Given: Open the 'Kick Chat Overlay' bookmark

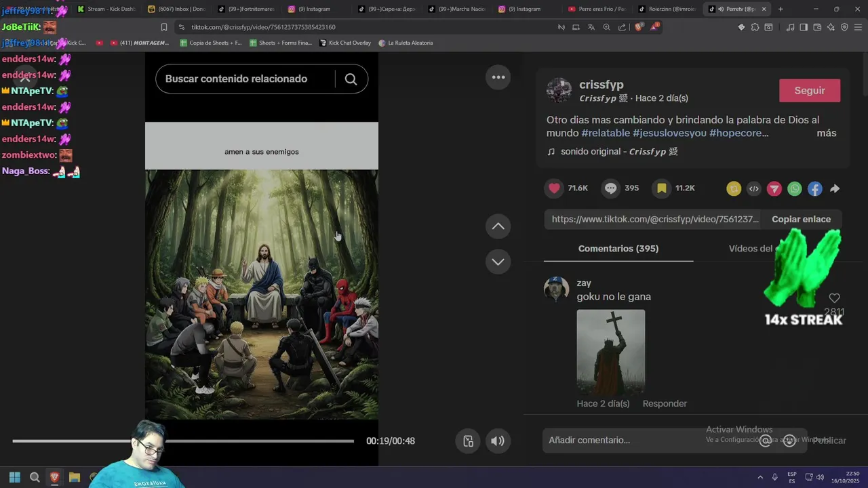Looking at the screenshot, I should [344, 43].
